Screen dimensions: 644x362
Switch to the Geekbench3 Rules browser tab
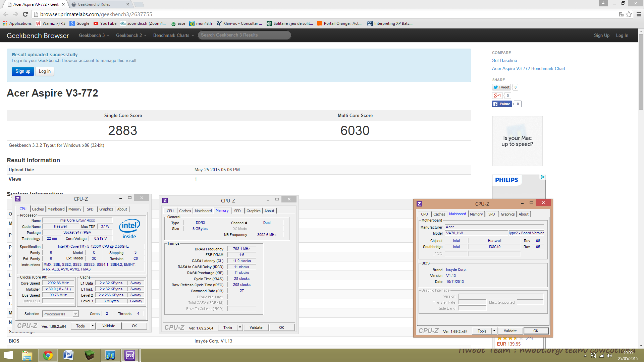(x=99, y=4)
